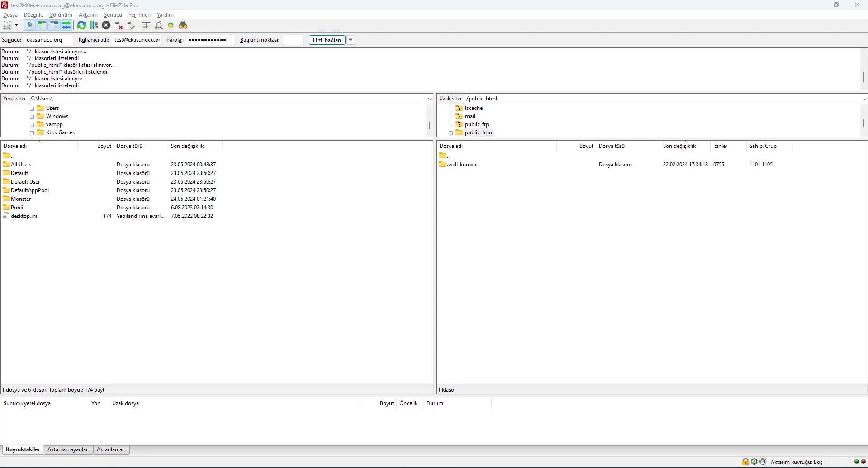Open the Sunucu menu

point(113,15)
